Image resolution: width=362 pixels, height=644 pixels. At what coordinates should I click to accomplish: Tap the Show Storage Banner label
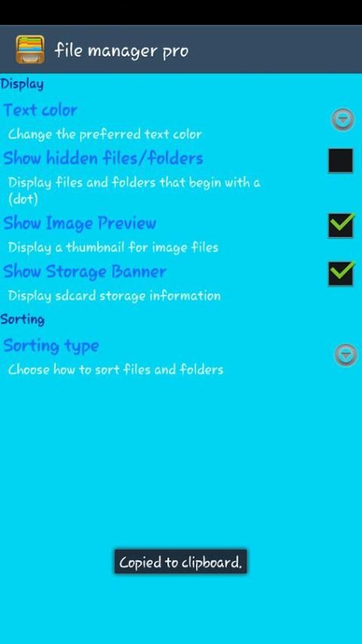84,271
